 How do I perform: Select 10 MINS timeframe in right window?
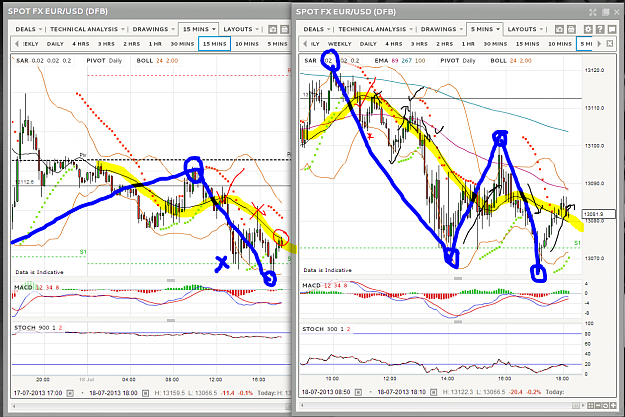tap(560, 44)
